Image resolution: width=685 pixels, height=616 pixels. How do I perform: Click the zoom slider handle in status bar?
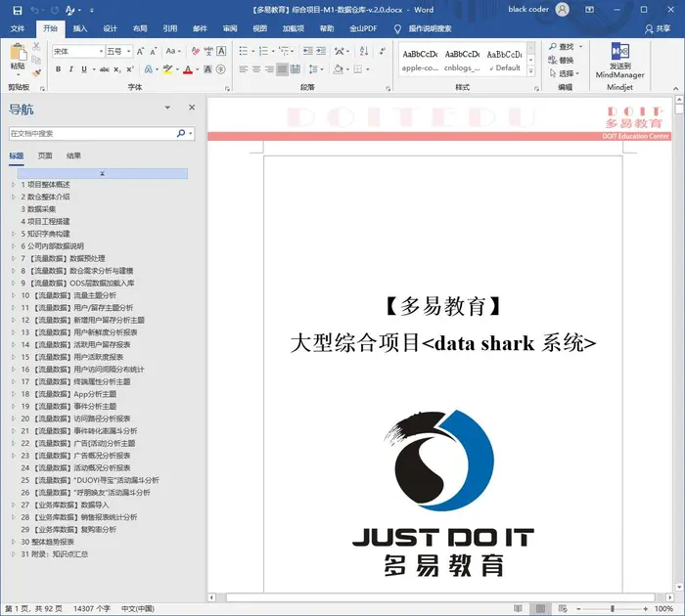coord(613,608)
